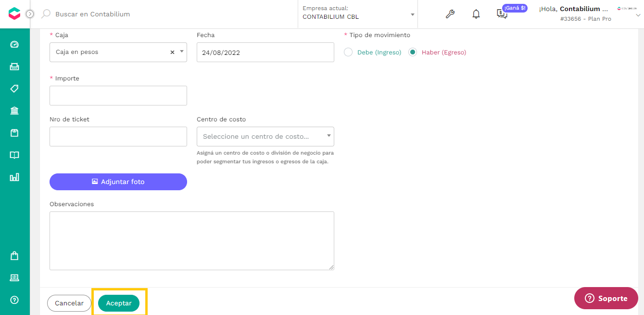Click the Observaciones text area
Viewport: 644px width, 315px height.
[x=192, y=241]
